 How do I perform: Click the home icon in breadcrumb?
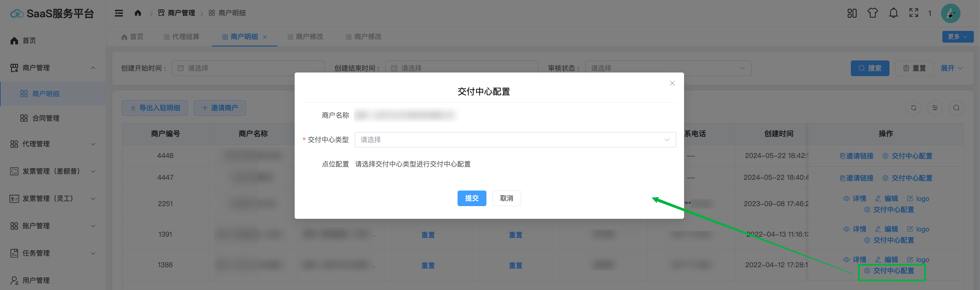click(x=138, y=13)
